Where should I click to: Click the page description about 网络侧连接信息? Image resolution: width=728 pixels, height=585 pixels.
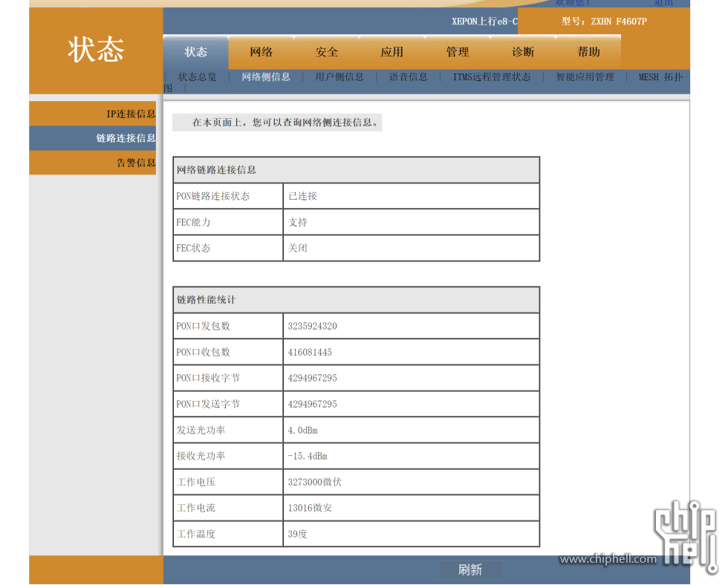tap(277, 122)
